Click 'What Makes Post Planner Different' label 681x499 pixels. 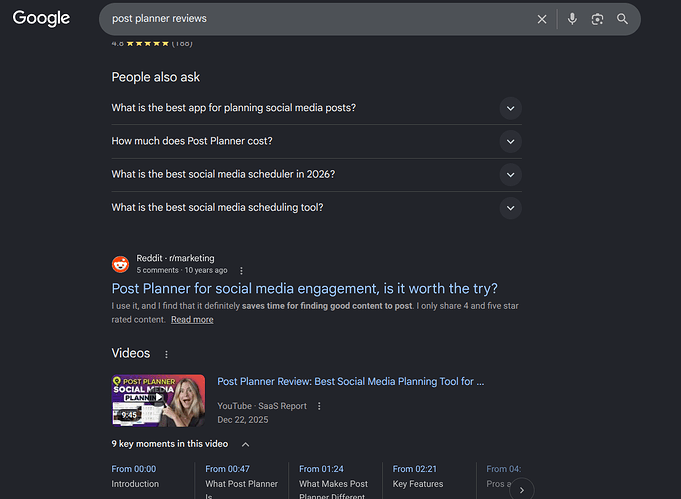333,489
